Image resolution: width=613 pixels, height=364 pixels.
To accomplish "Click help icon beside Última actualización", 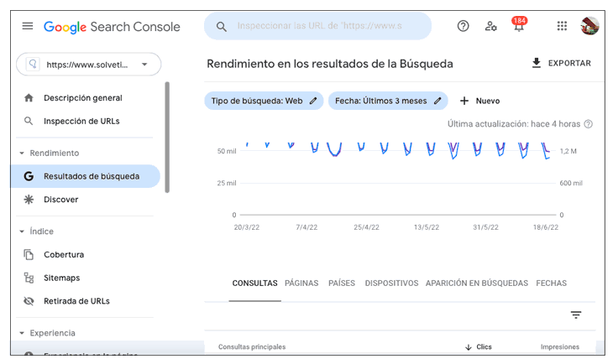I will coord(588,124).
